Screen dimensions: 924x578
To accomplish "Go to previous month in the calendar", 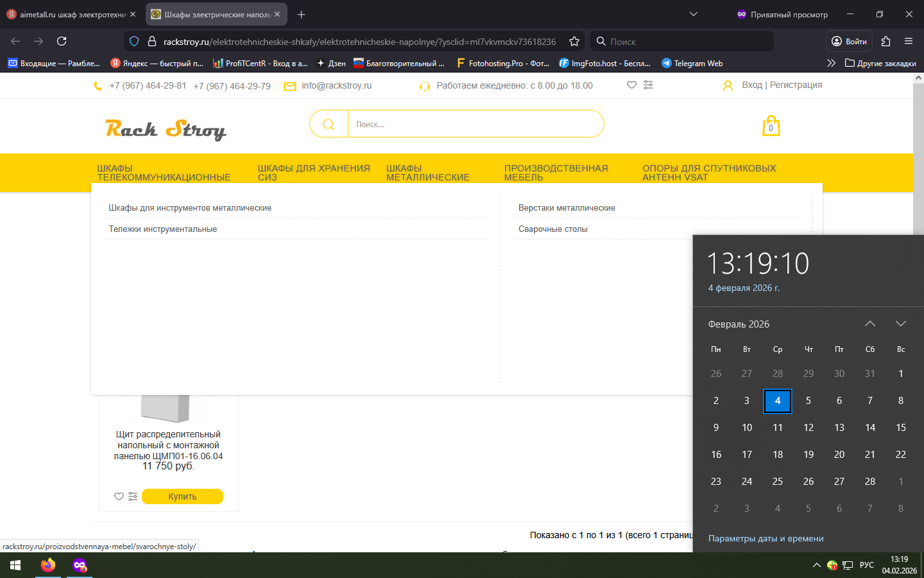I will click(870, 324).
